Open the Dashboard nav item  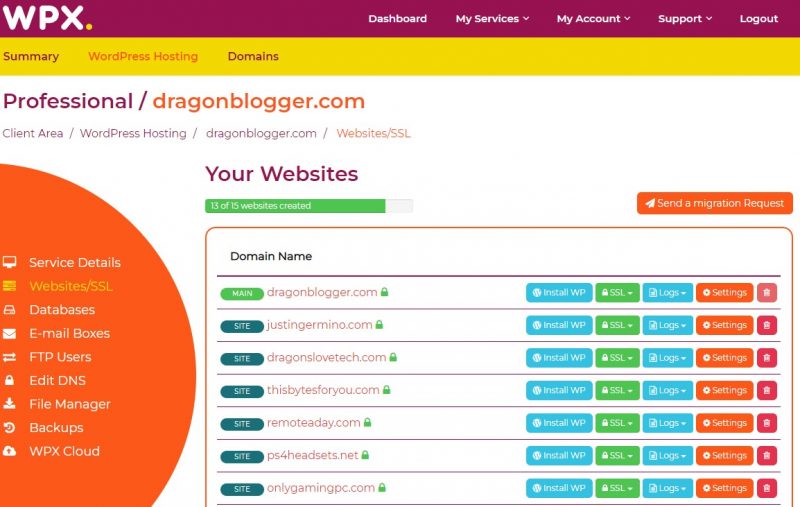click(397, 19)
